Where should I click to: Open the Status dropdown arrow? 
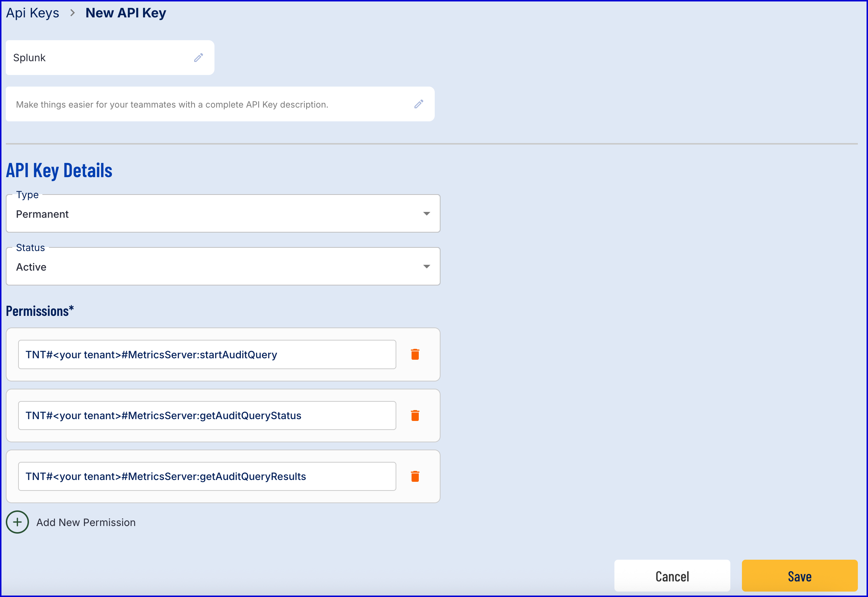pos(426,267)
